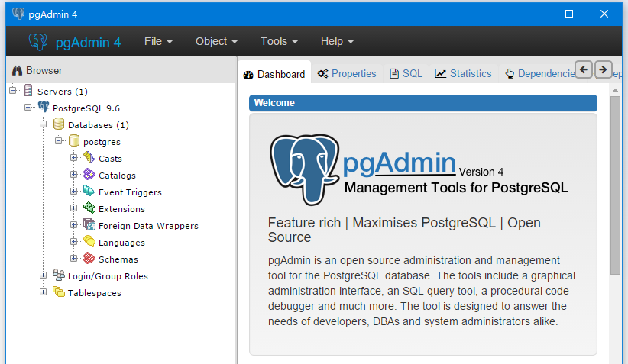Maximize the pgAdmin 4 window
The image size is (628, 364).
pyautogui.click(x=569, y=14)
